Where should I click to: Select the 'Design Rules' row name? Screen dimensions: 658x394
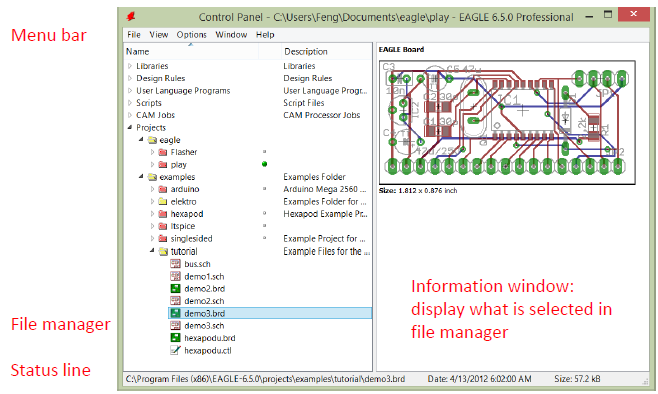(x=160, y=78)
